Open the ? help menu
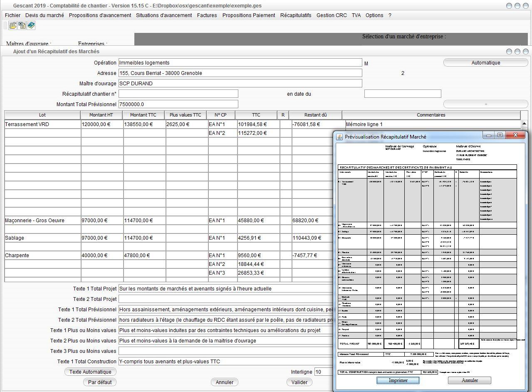532x392 pixels. coord(390,15)
